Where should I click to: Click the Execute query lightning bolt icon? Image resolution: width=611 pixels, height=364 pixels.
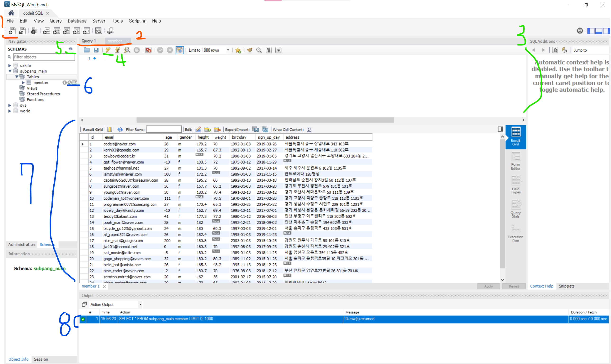[108, 50]
